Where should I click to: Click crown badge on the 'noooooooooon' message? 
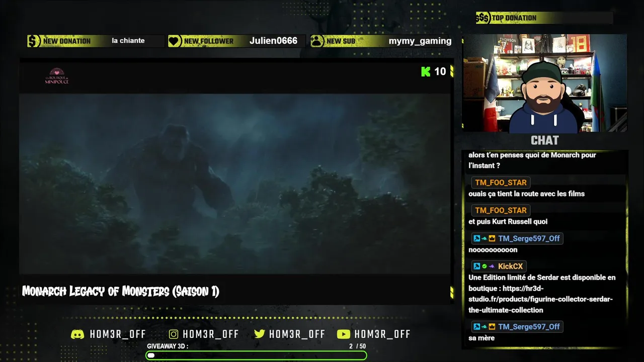pyautogui.click(x=492, y=239)
